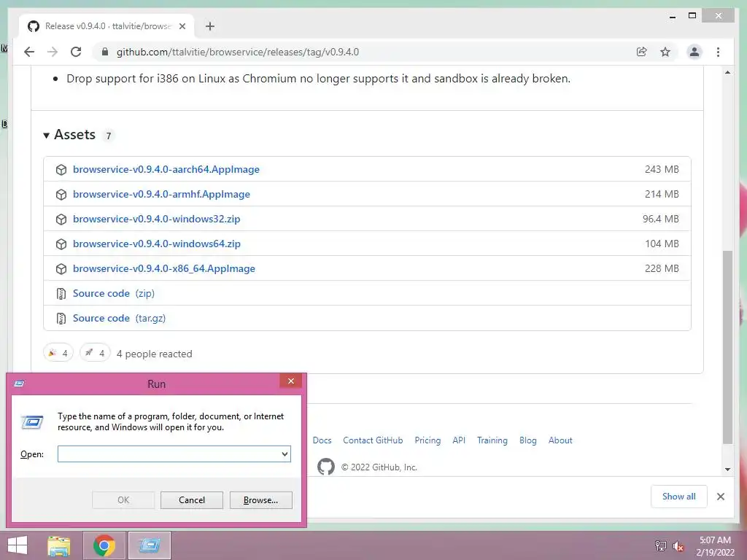747x560 pixels.
Task: Open the Training footer link
Action: click(492, 440)
